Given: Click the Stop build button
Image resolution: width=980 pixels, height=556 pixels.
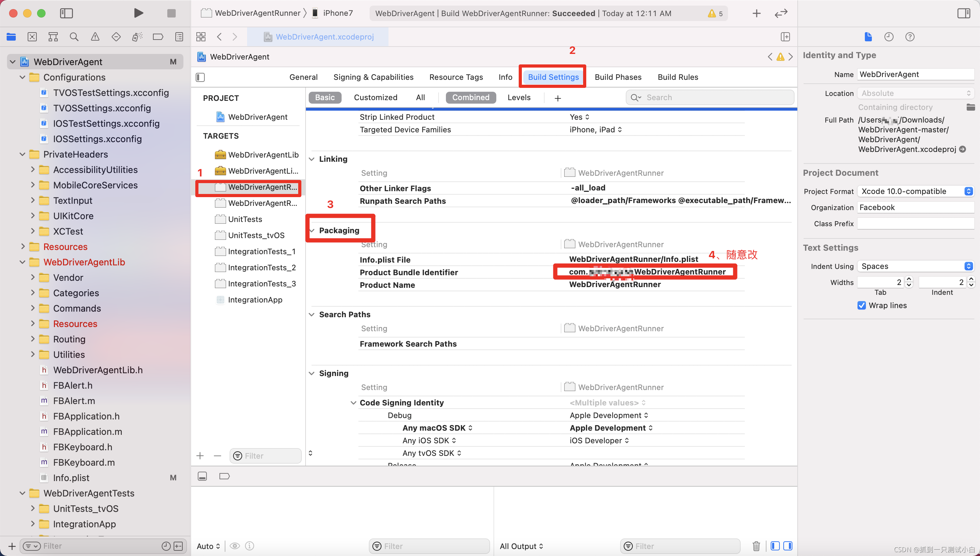Looking at the screenshot, I should [171, 13].
